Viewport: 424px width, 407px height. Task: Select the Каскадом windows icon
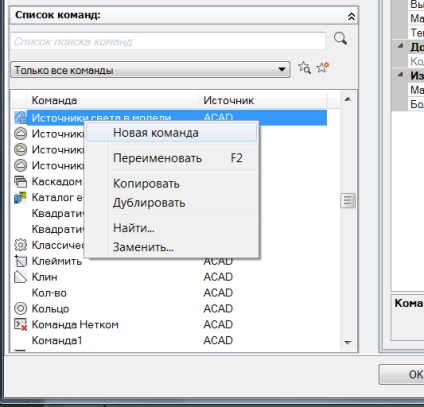pos(20,181)
